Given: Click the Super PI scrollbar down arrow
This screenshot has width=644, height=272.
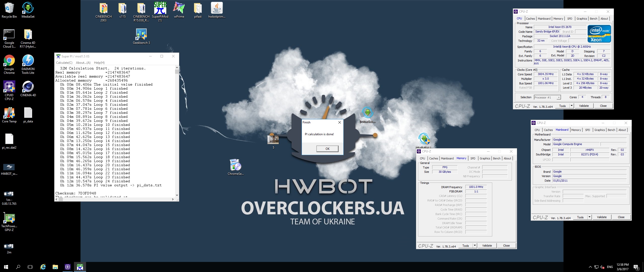Looking at the screenshot, I should (177, 195).
